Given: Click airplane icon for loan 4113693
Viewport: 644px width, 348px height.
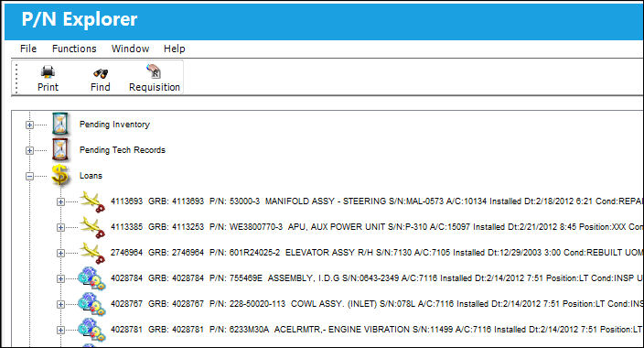Looking at the screenshot, I should pos(92,201).
